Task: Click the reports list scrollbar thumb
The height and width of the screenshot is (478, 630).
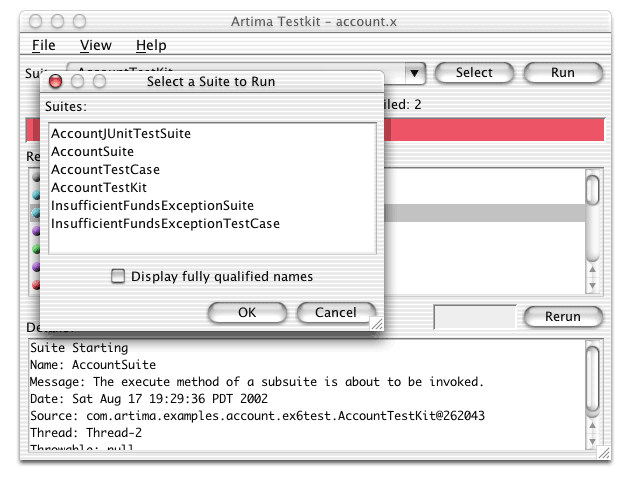Action: coord(593,190)
